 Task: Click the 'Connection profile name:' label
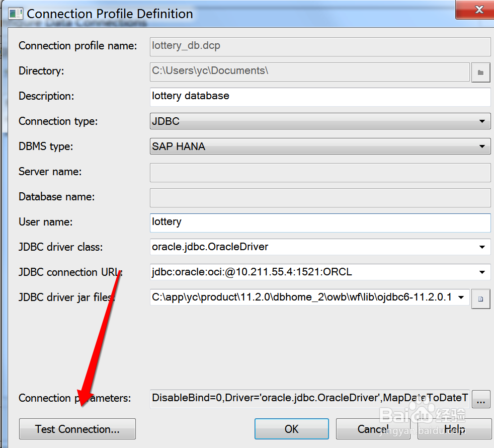[x=78, y=46]
